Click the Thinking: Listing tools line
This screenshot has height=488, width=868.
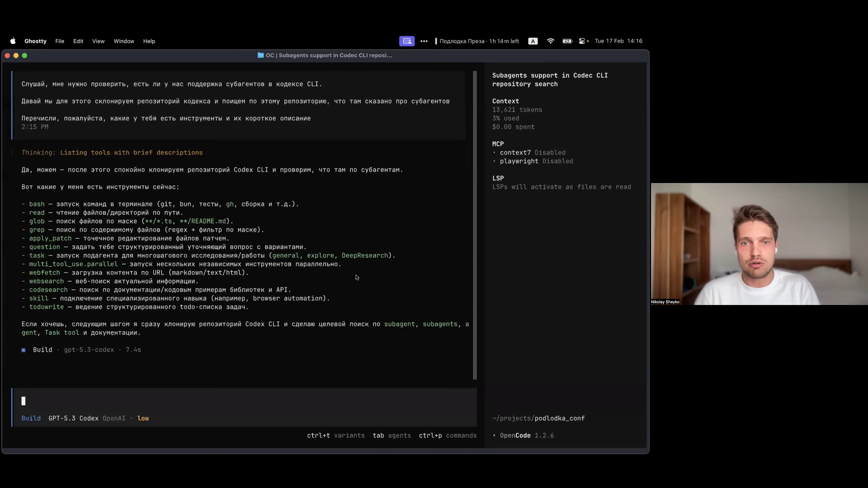(x=112, y=152)
